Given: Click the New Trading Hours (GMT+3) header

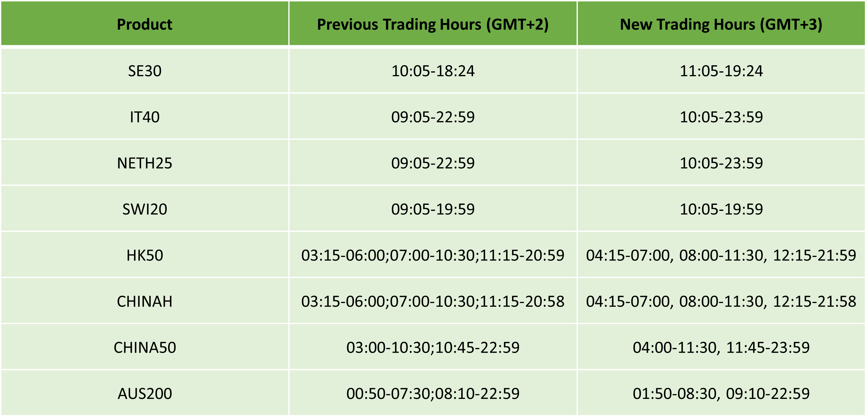Looking at the screenshot, I should pos(721,24).
